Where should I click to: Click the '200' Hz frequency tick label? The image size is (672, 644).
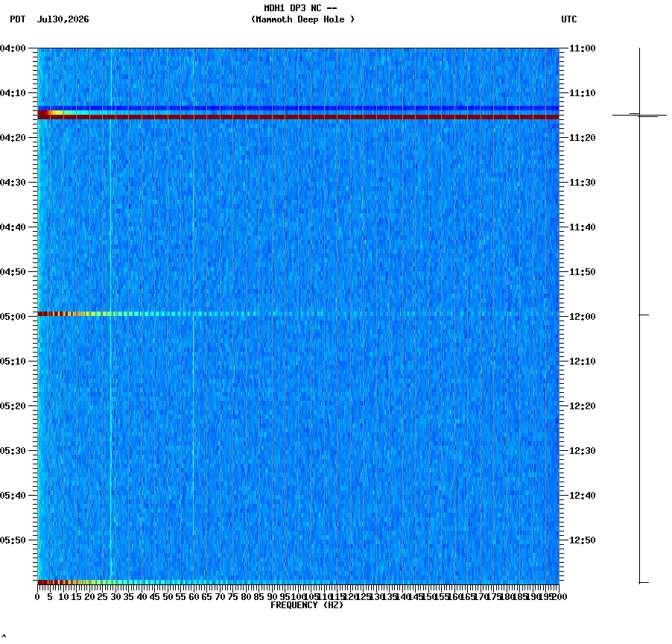pos(560,597)
